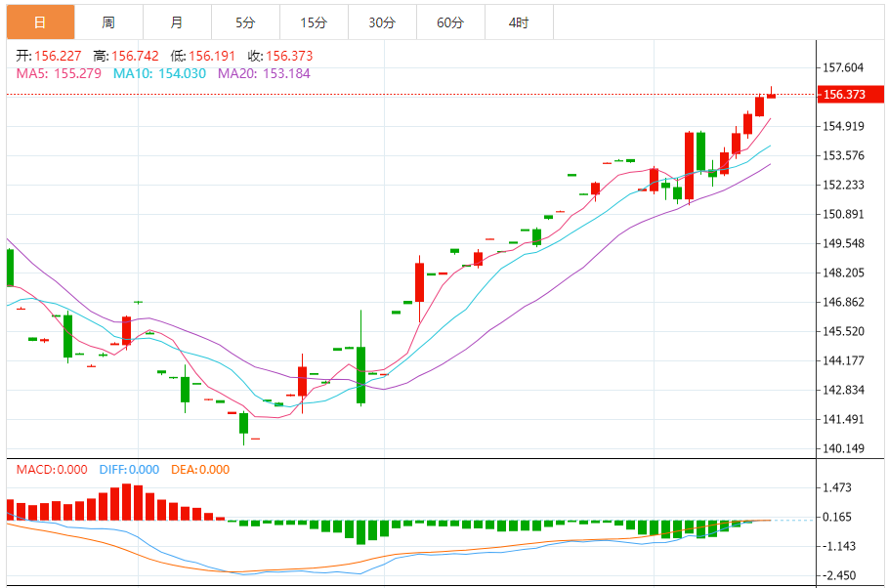The width and height of the screenshot is (888, 588).
Task: Click the MA20: 153.184 legend
Action: (264, 73)
